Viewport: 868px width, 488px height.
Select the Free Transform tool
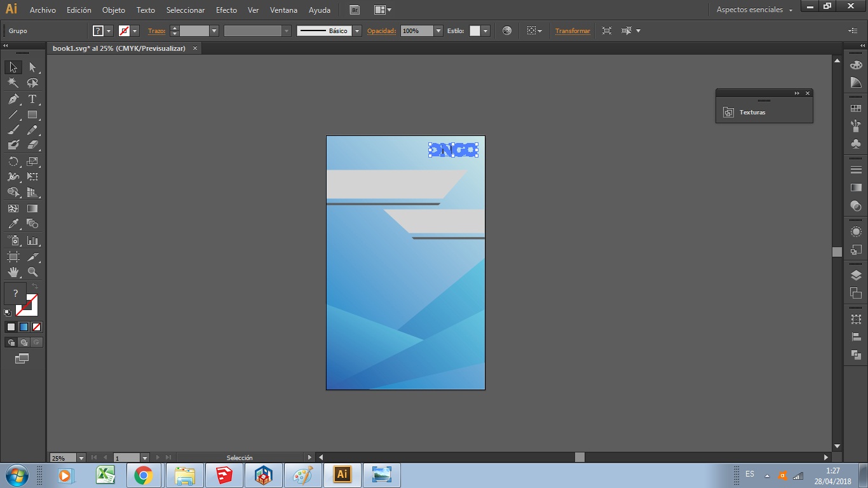point(32,177)
